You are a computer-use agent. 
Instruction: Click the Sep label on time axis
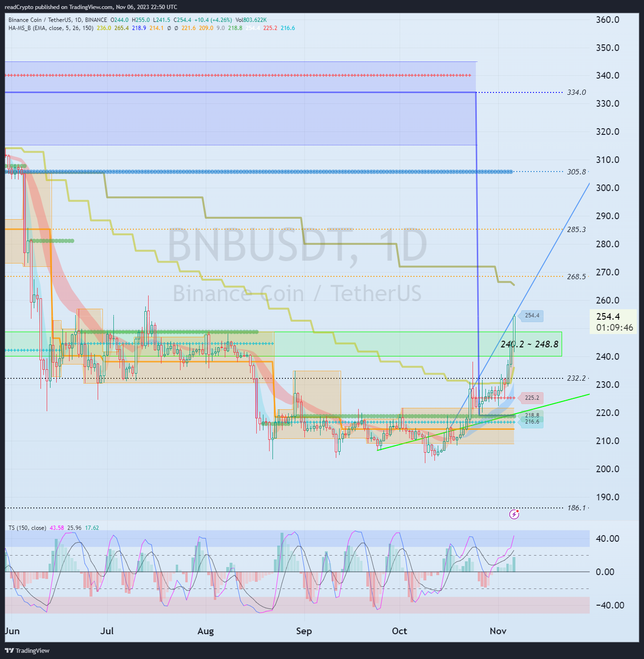(304, 631)
